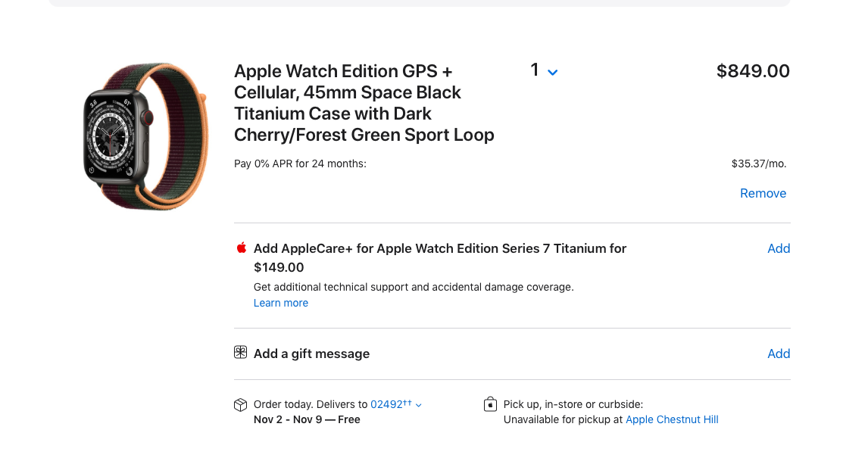Click the $849.00 price
This screenshot has width=868, height=461.
(753, 71)
